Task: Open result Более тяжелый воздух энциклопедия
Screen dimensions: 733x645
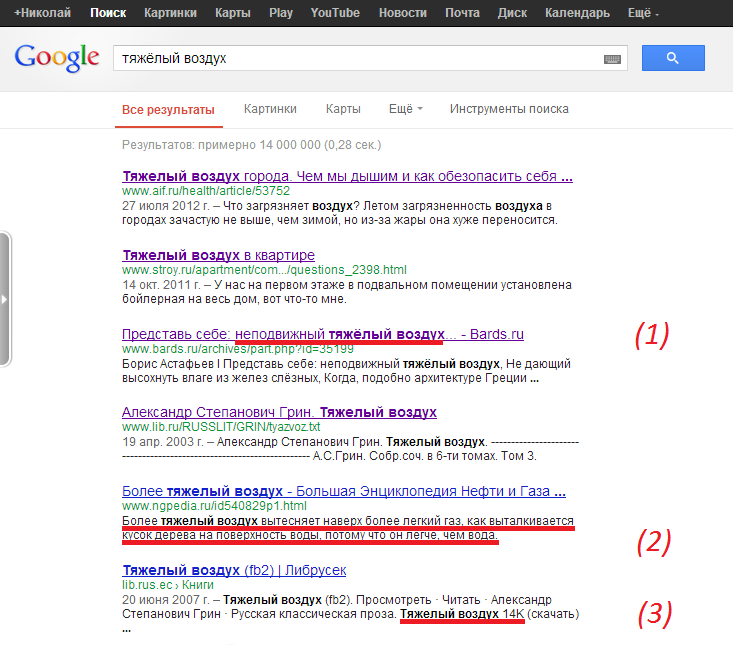Action: tap(344, 491)
